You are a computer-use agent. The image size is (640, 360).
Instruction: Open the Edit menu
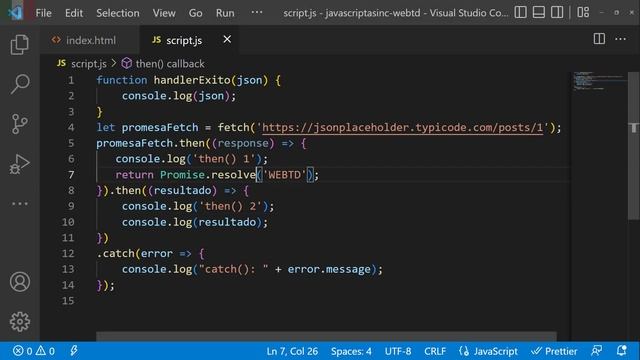pos(74,13)
